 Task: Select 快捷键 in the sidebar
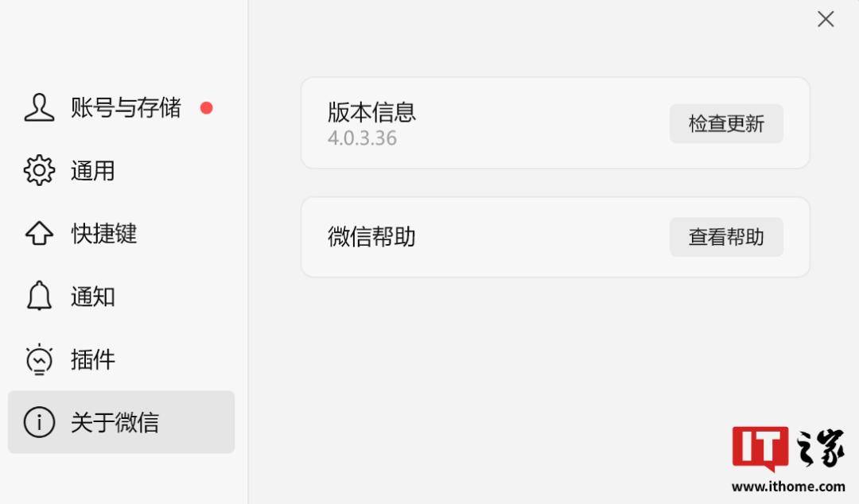[104, 234]
